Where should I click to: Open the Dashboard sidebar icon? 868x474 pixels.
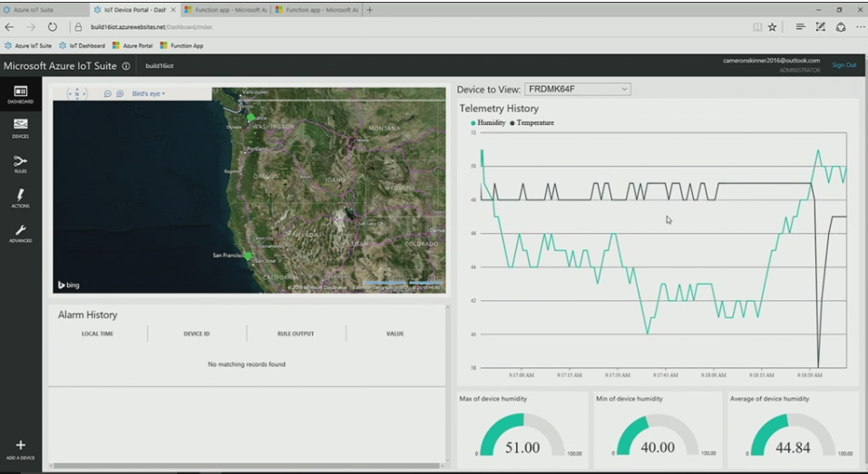(x=21, y=94)
